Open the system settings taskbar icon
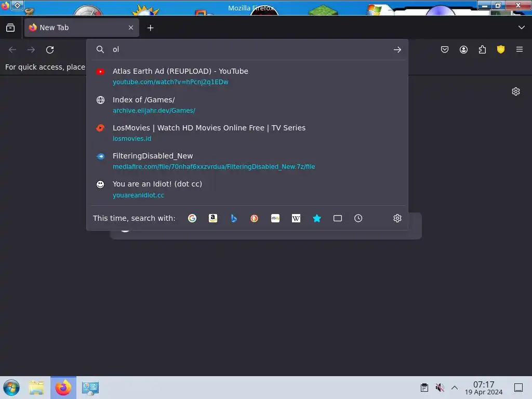532x399 pixels. [x=90, y=388]
